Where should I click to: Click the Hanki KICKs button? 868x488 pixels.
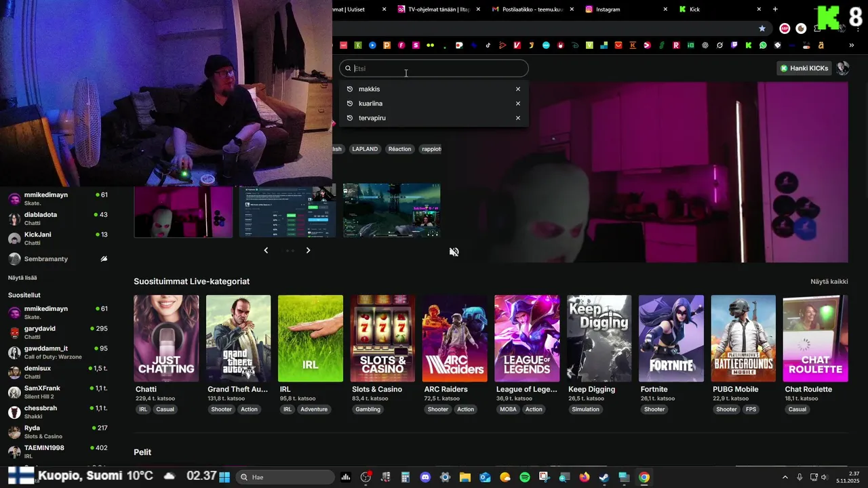pyautogui.click(x=804, y=68)
